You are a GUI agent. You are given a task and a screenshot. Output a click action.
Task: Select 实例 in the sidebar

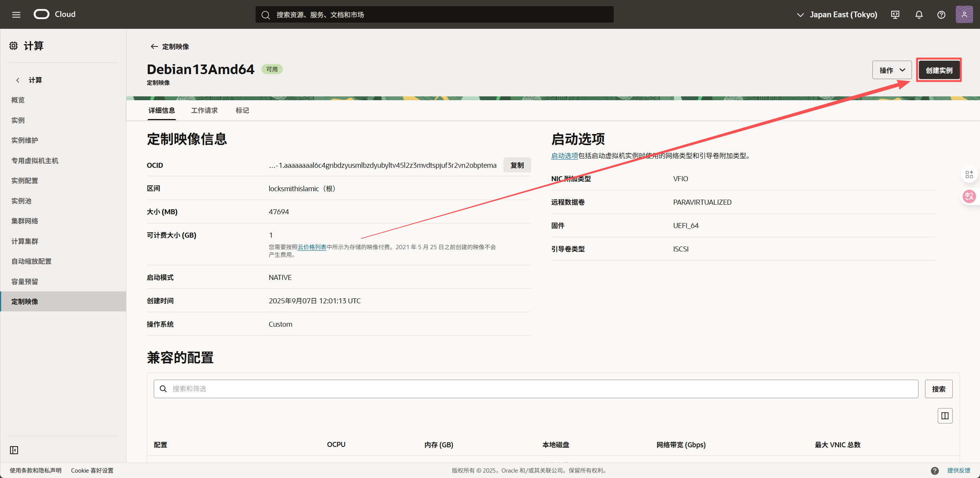18,120
